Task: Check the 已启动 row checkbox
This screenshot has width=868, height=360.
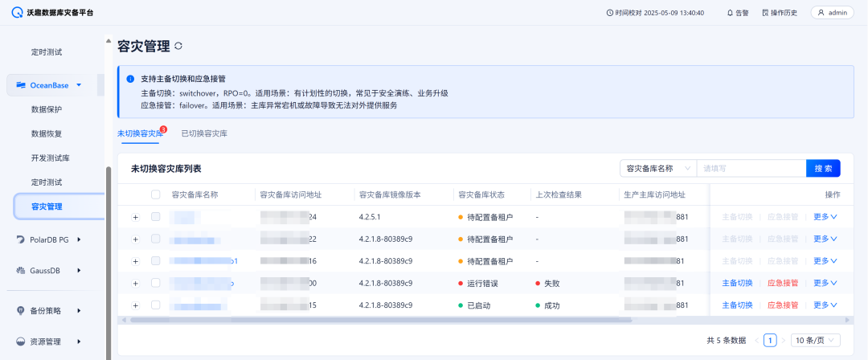Action: click(x=156, y=305)
